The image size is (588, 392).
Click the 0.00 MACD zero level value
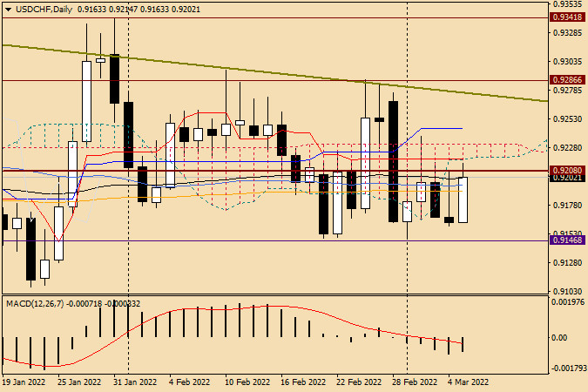click(560, 338)
